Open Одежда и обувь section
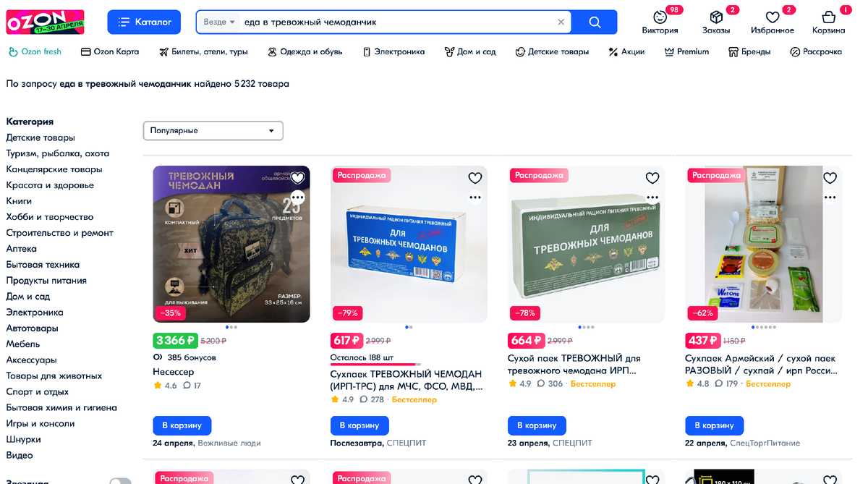This screenshot has height=484, width=868. click(305, 51)
